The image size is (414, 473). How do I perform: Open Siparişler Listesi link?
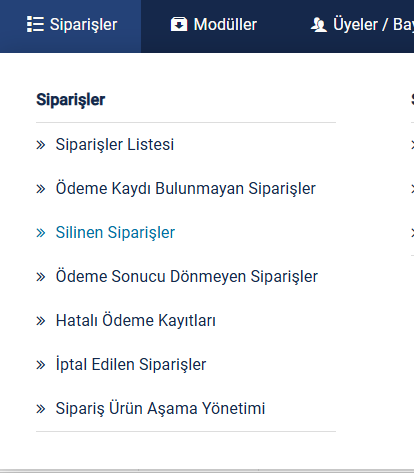click(115, 145)
